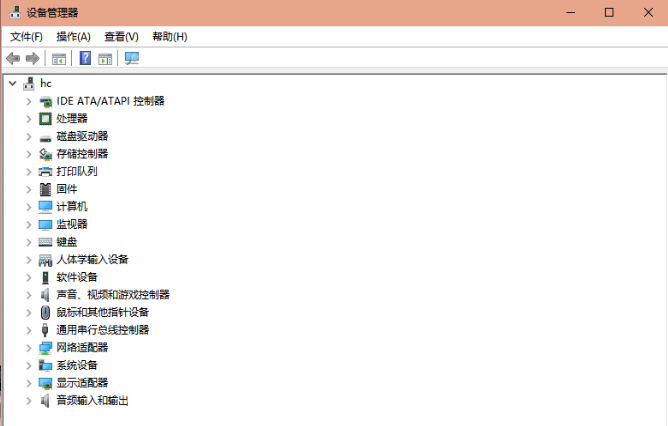The height and width of the screenshot is (426, 668).
Task: Click the 鼠标和其他指针设备 mouse icon
Action: coord(45,313)
